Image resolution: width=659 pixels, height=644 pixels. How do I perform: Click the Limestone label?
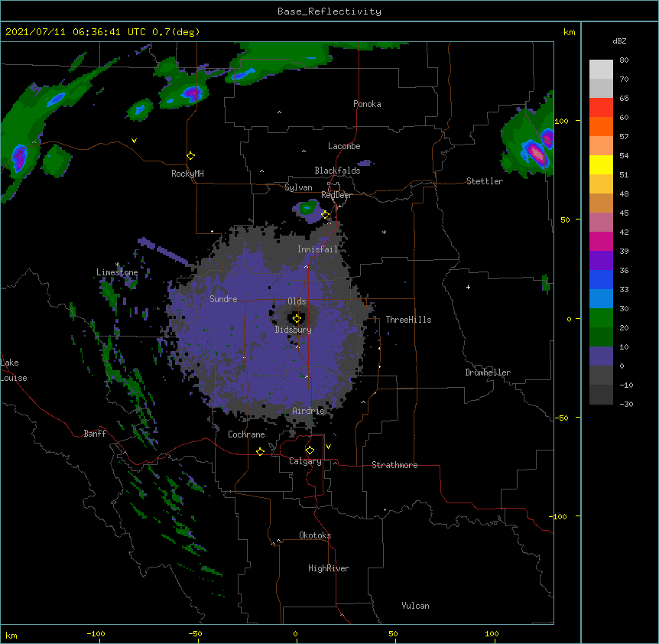117,272
